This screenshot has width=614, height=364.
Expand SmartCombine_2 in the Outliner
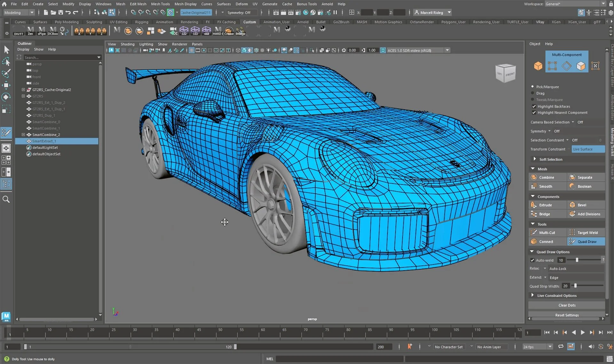(23, 135)
